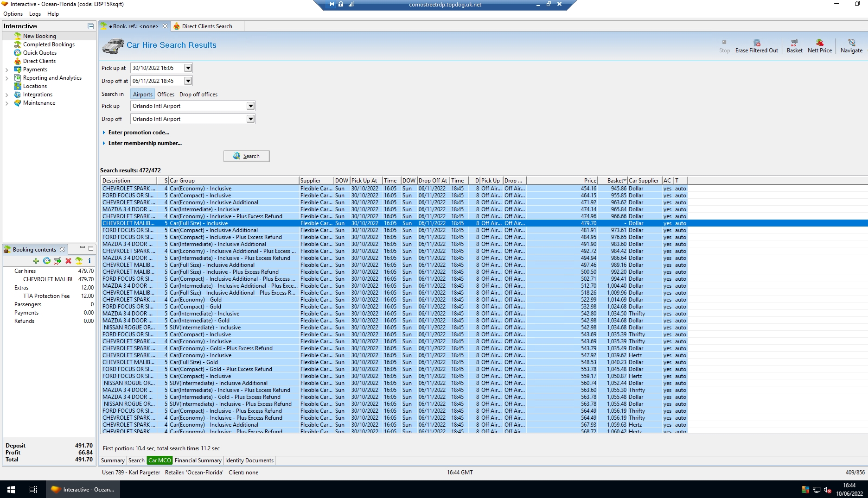The height and width of the screenshot is (498, 868).
Task: Open Pick up at date dropdown
Action: (x=188, y=68)
